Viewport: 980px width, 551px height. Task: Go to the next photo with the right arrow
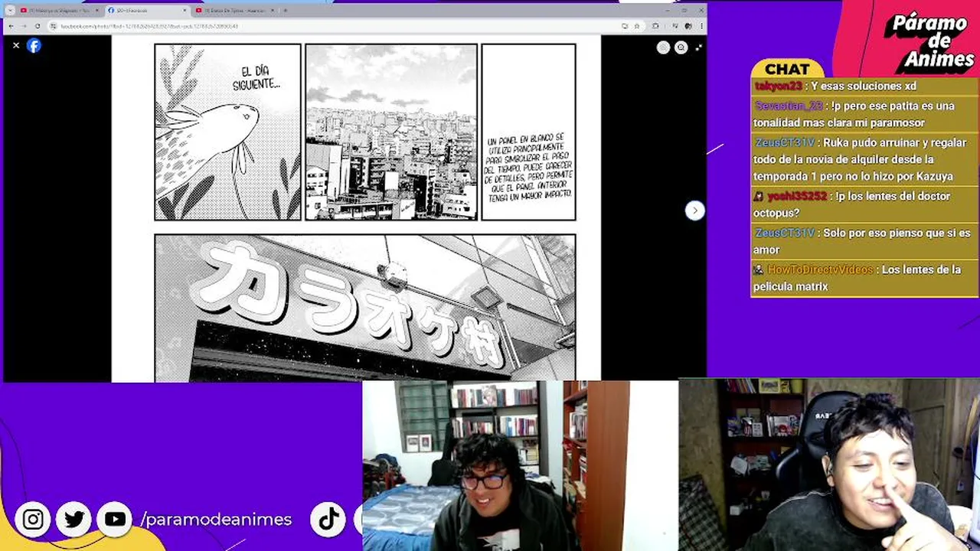(694, 210)
